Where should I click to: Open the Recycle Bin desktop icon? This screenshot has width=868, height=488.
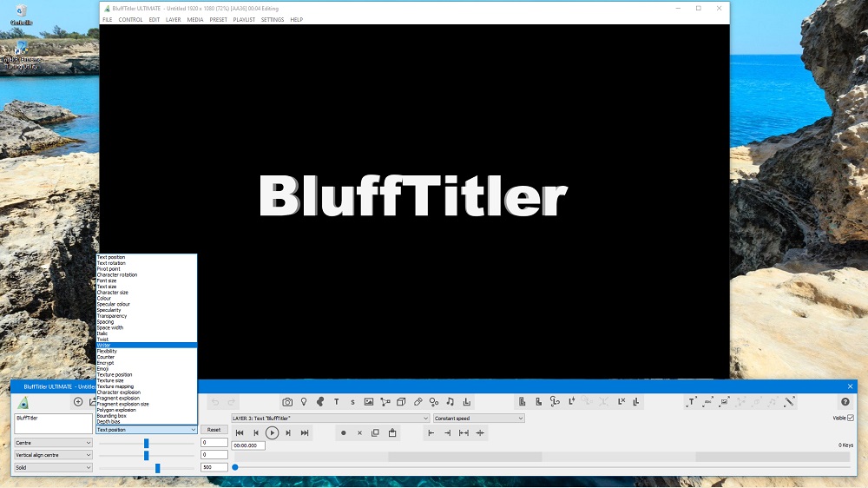(x=21, y=15)
